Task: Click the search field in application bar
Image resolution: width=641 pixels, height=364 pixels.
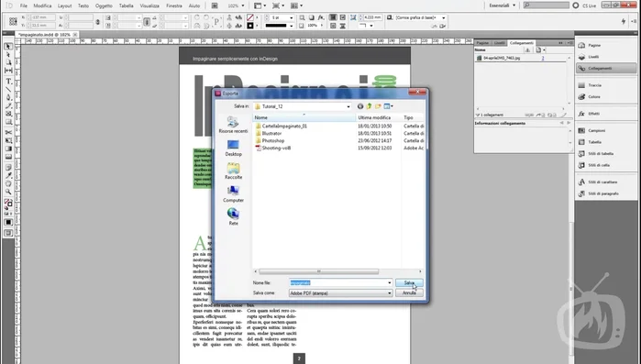Action: coord(547,6)
